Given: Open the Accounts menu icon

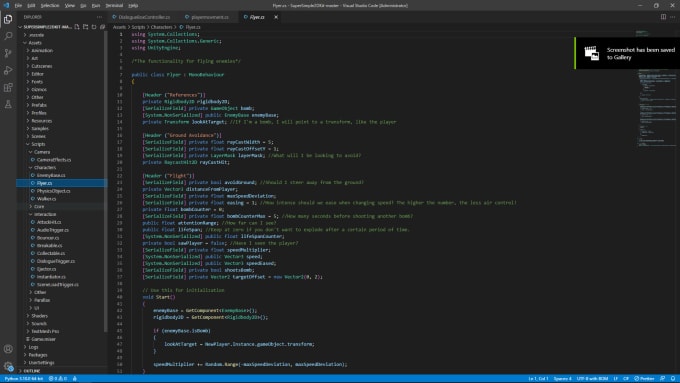Looking at the screenshot, I should [x=8, y=349].
